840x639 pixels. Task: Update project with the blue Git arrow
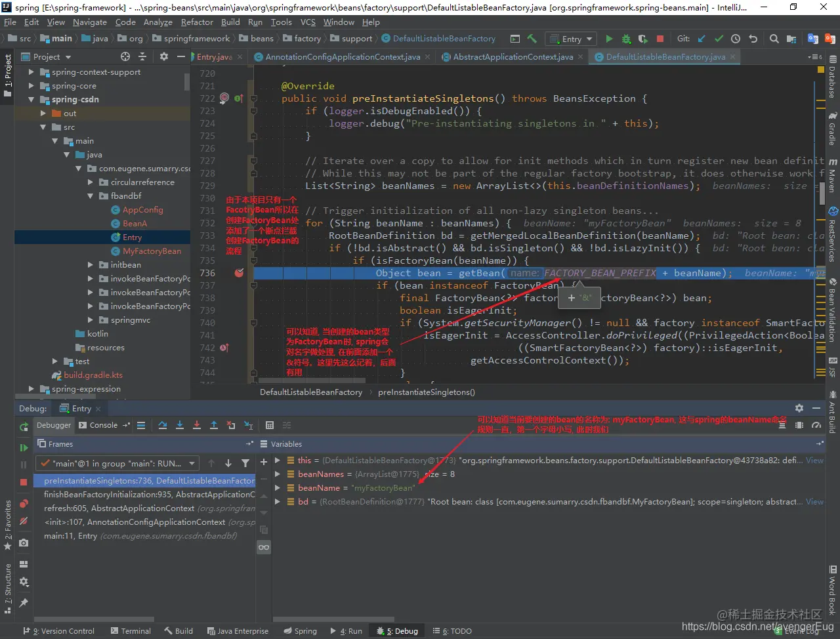[702, 39]
